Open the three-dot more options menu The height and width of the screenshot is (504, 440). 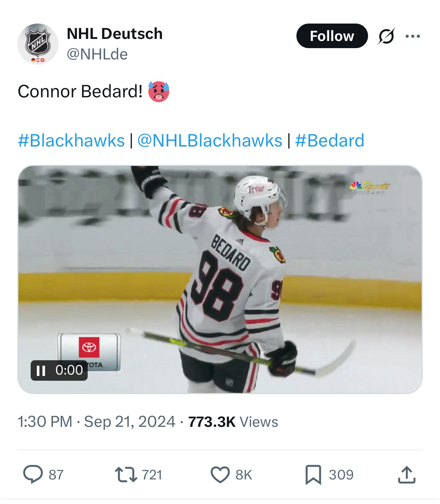pyautogui.click(x=413, y=36)
